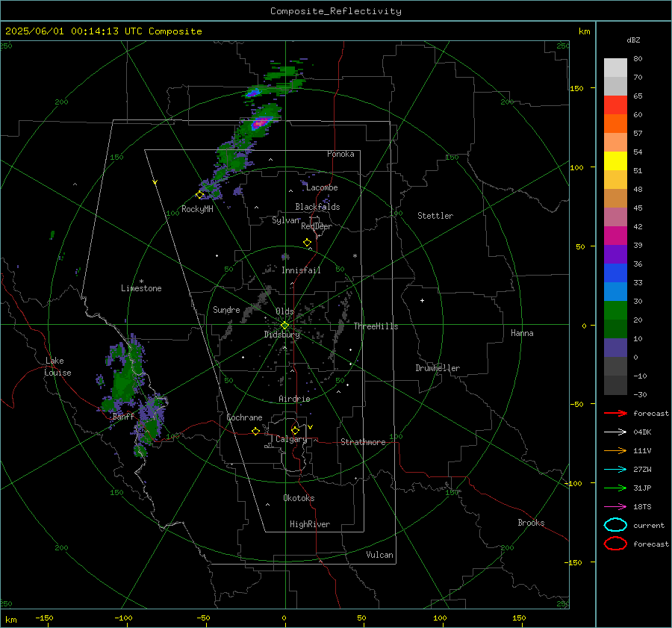The image size is (672, 628).
Task: Click the dBZ legend heading
Action: coord(633,40)
